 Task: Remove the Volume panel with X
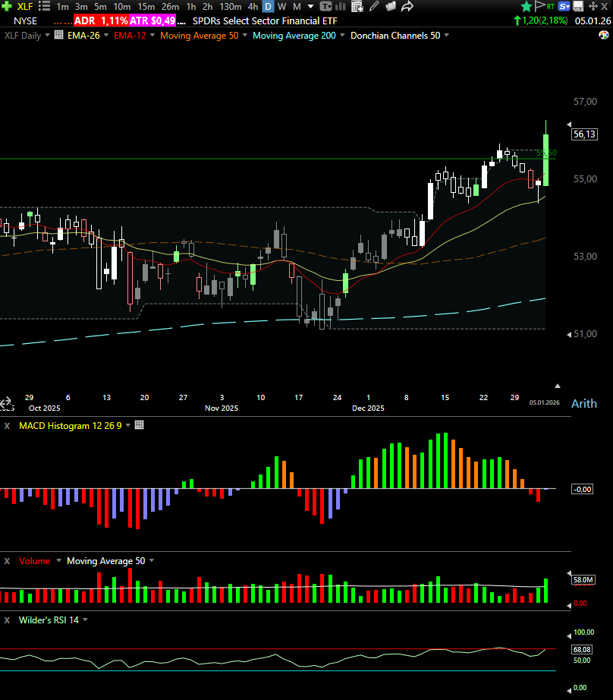7,561
